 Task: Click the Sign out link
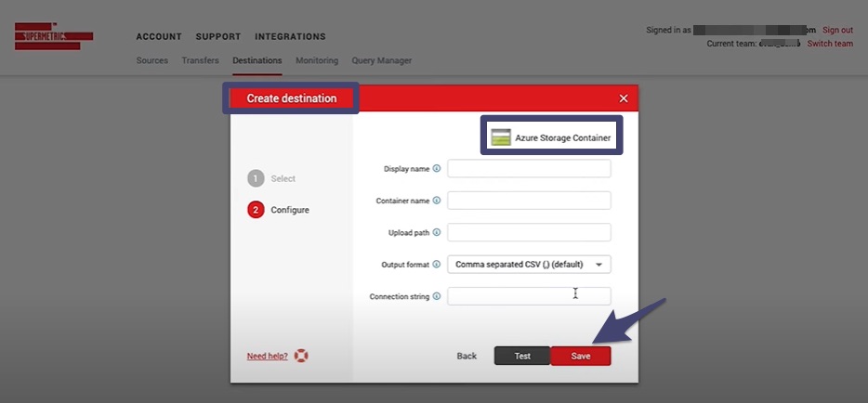click(x=837, y=31)
